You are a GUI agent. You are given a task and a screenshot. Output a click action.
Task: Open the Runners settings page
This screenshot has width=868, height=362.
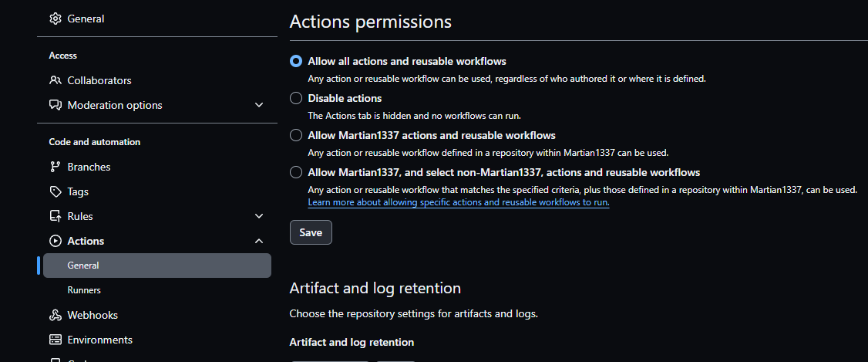coord(84,290)
